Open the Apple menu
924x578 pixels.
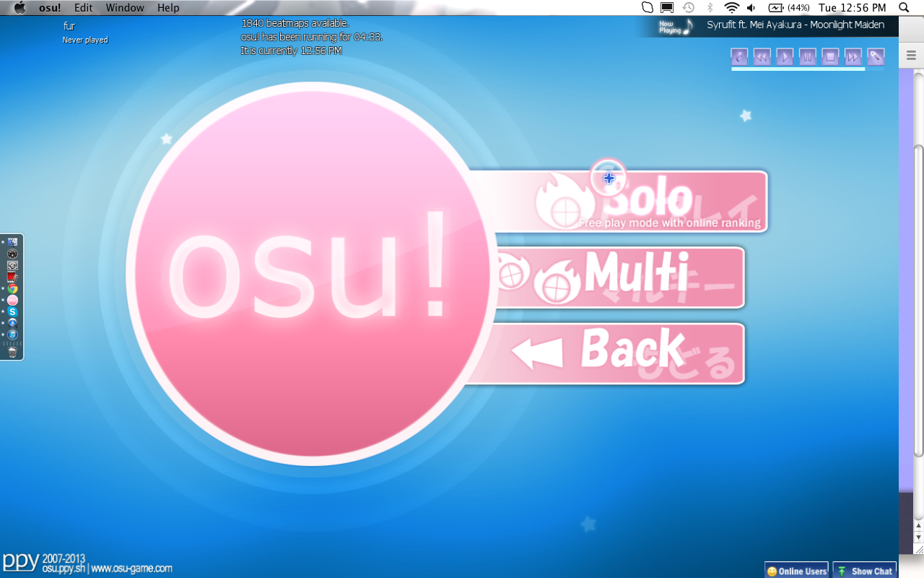[19, 8]
